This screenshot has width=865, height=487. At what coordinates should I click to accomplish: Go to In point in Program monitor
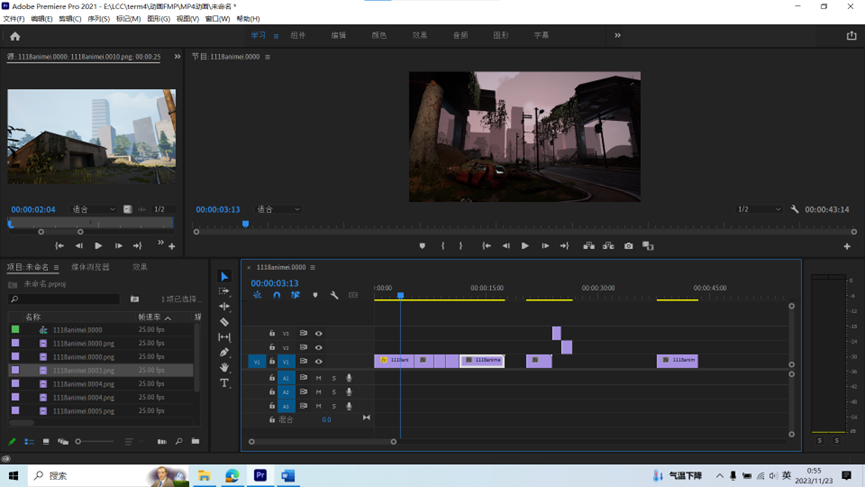486,246
